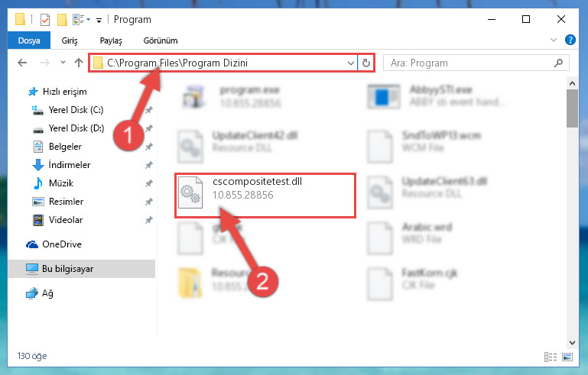Image resolution: width=588 pixels, height=375 pixels.
Task: Click the search magnifier icon
Action: point(558,63)
